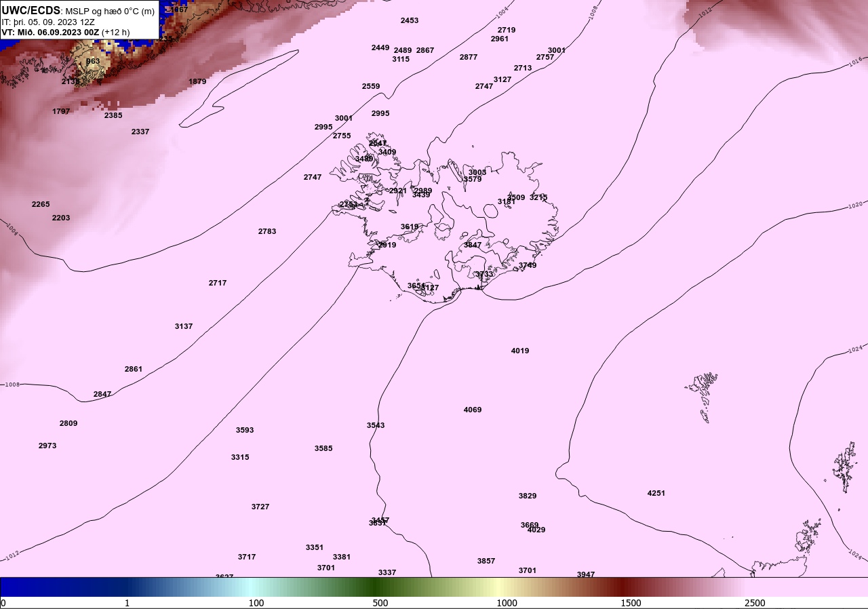Click the 3857 height value
This screenshot has height=609, width=868.
(486, 561)
